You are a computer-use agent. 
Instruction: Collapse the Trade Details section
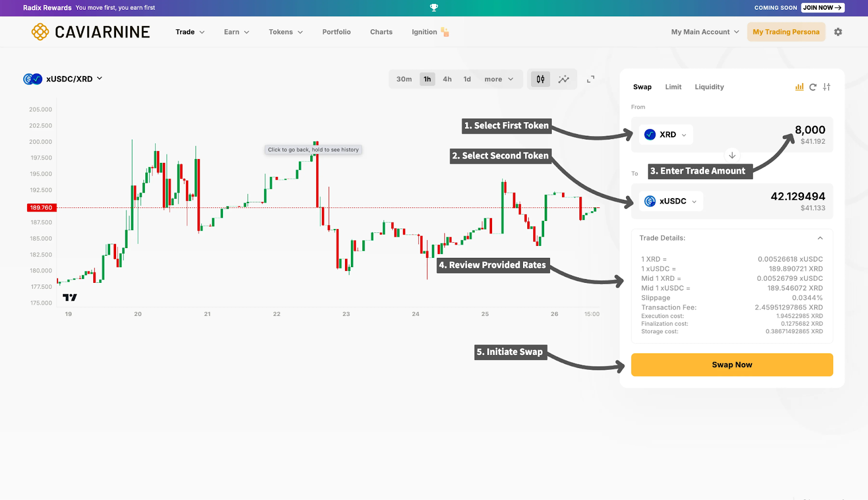pyautogui.click(x=820, y=238)
